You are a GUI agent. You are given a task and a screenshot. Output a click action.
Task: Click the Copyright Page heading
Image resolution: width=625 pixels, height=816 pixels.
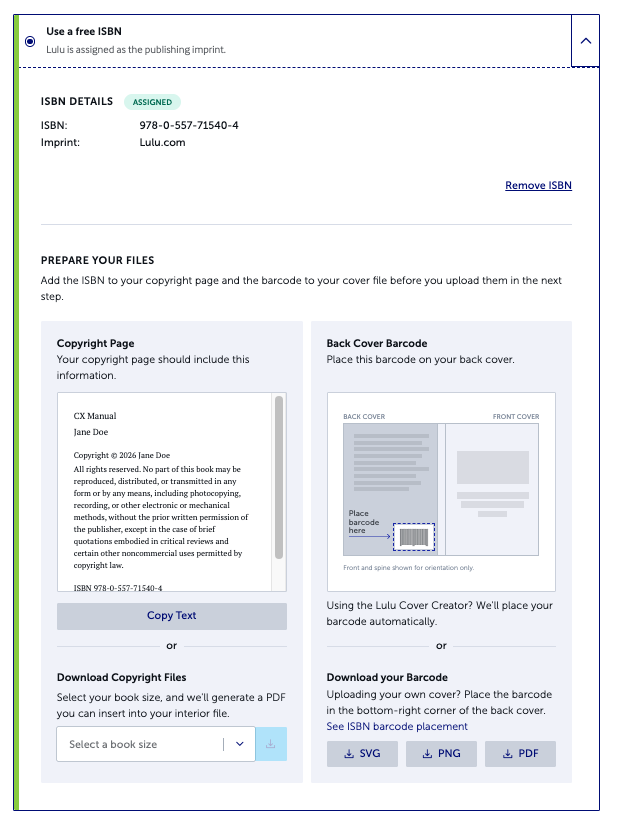(x=96, y=343)
